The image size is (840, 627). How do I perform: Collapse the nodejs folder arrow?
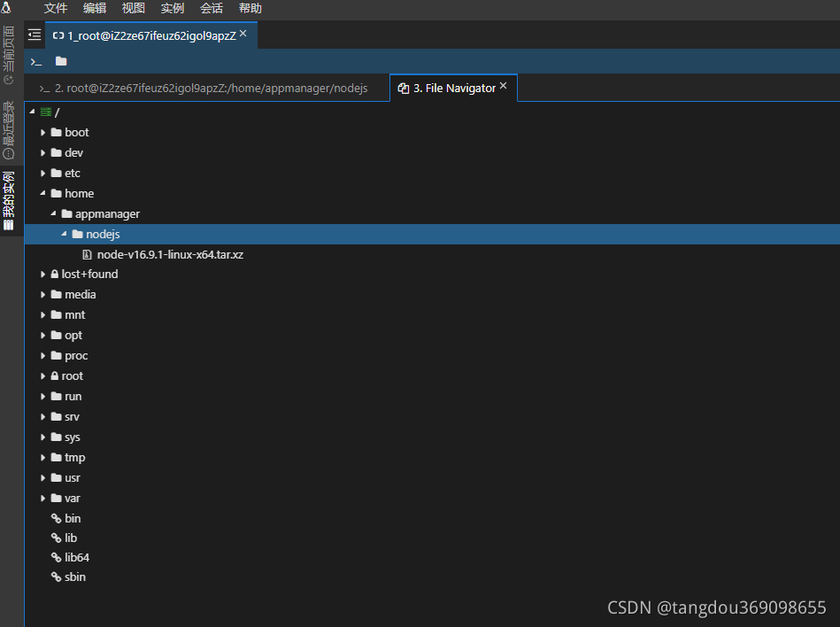[65, 234]
